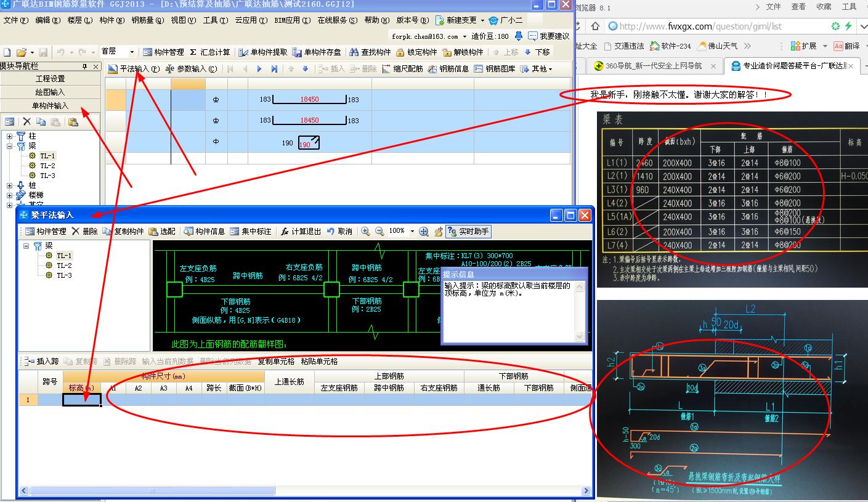868x502 pixels.
Task: Click 计算退出 in the beam dialog
Action: (x=301, y=232)
